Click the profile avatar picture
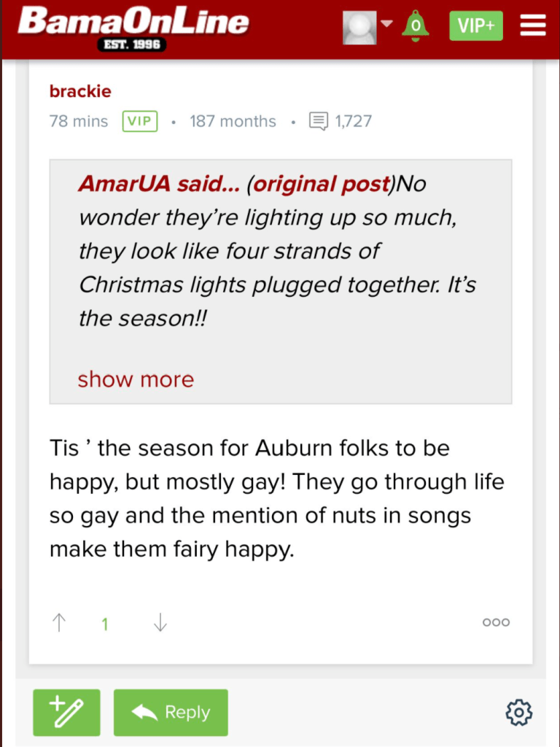The height and width of the screenshot is (747, 560). pos(359,26)
